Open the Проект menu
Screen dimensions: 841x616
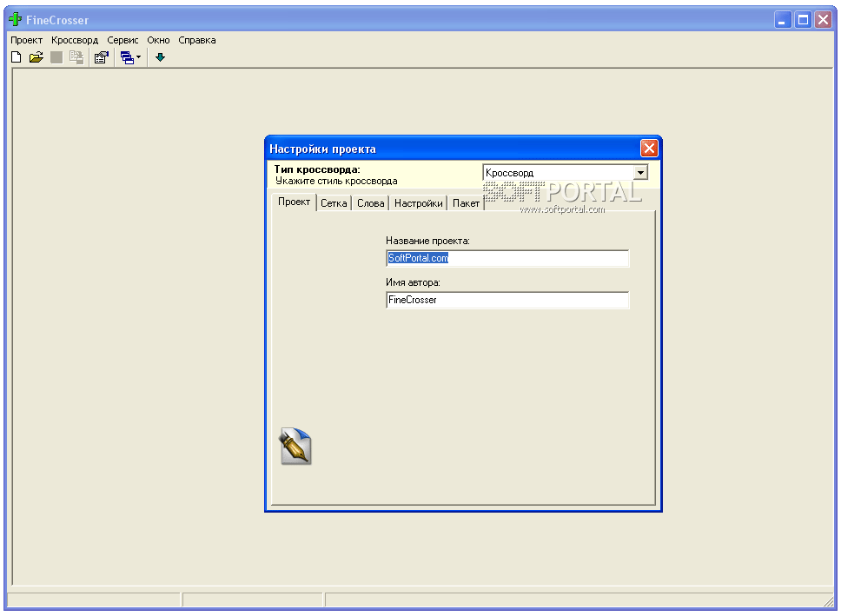point(26,40)
